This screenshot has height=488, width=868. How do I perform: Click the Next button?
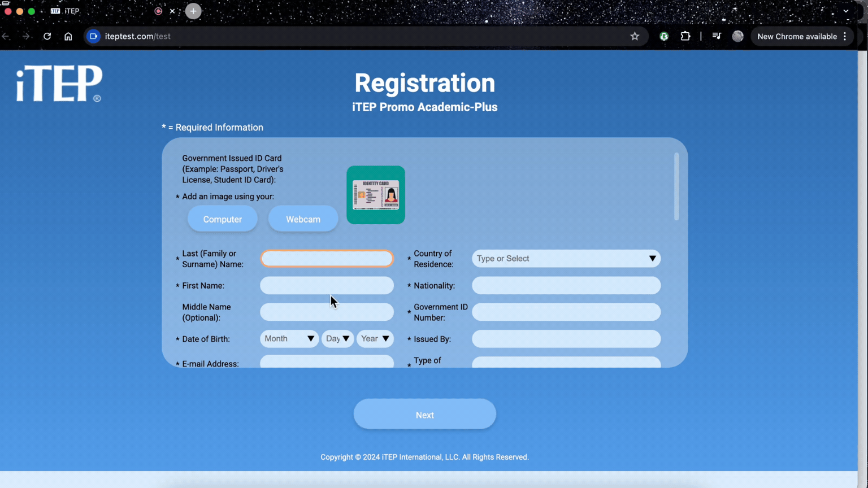425,415
